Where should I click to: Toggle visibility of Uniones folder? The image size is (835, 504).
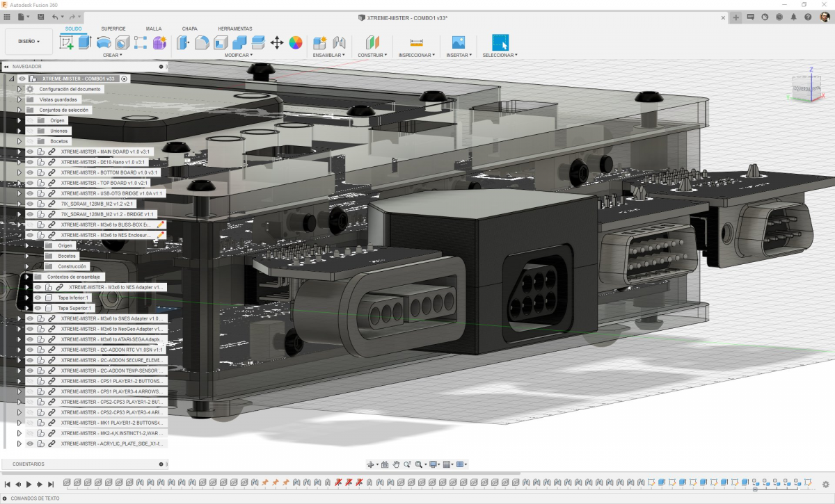pos(30,131)
